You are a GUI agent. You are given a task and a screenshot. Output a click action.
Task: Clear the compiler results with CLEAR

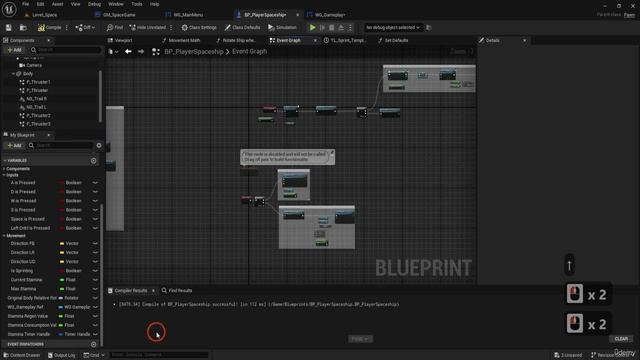[621, 339]
